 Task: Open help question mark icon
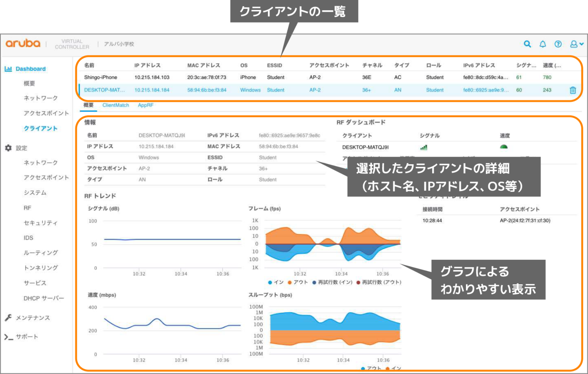558,44
